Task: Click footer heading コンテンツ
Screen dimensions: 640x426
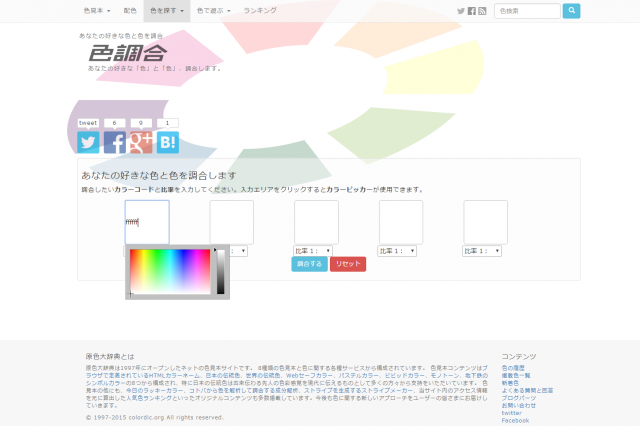Action: (x=519, y=356)
